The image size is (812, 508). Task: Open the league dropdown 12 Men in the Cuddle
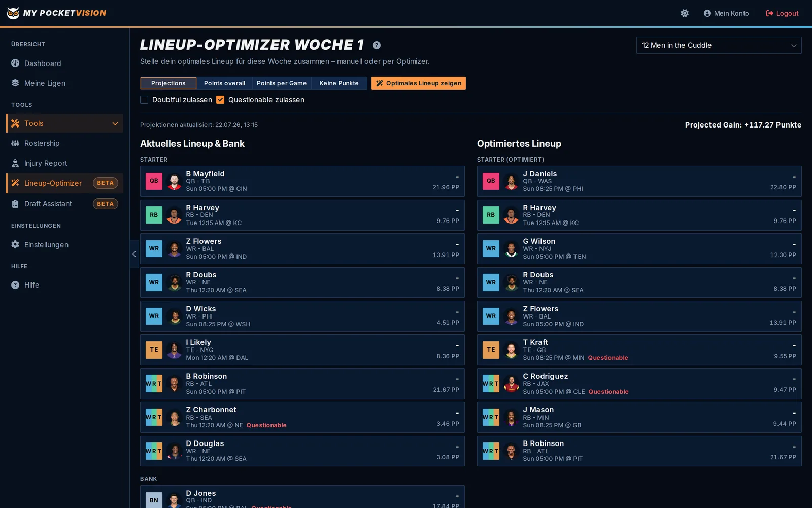719,45
